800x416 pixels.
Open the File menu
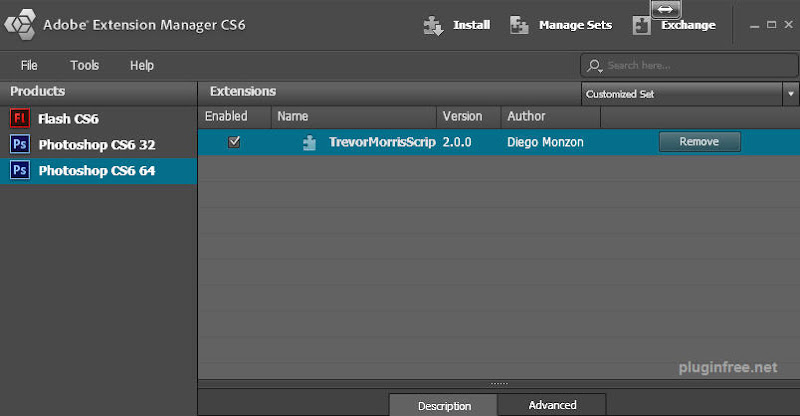(x=29, y=65)
